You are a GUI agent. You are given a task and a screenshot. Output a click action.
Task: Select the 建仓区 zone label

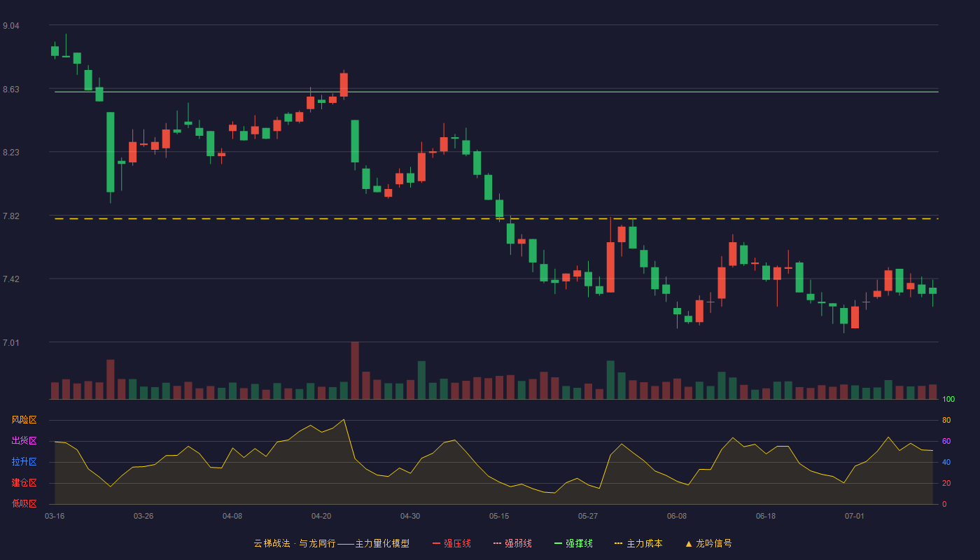24,483
